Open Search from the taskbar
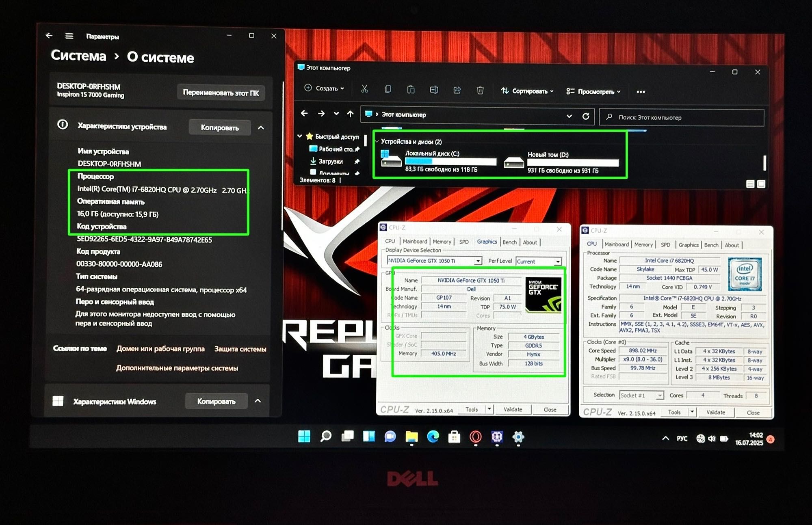 [326, 436]
